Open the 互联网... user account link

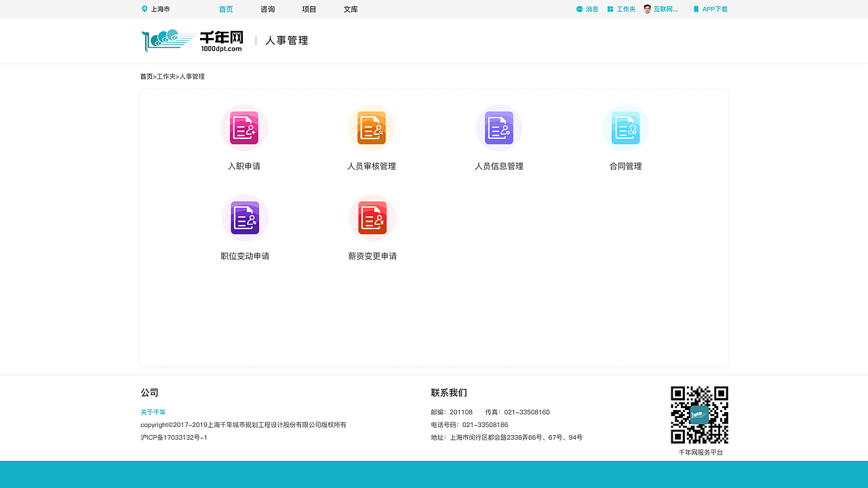point(666,9)
